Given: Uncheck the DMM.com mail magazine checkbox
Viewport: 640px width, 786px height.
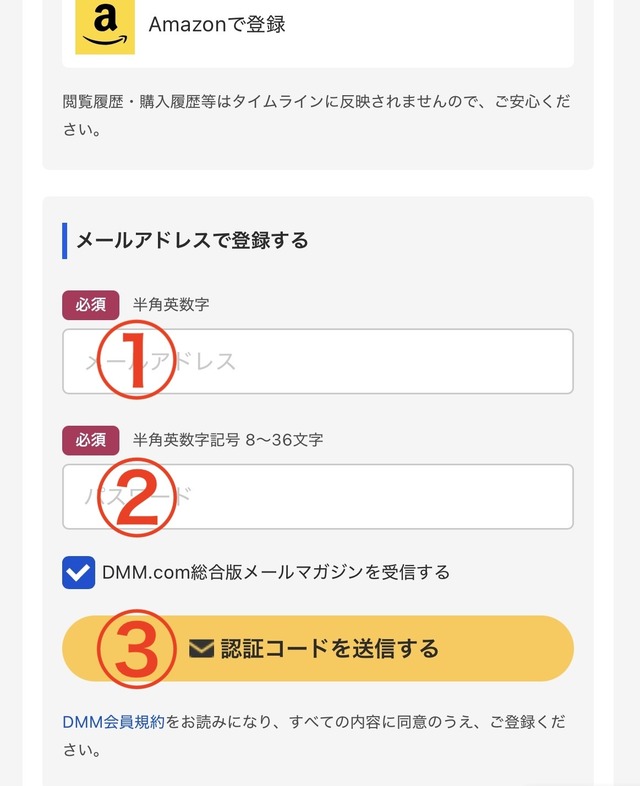Looking at the screenshot, I should [x=79, y=573].
